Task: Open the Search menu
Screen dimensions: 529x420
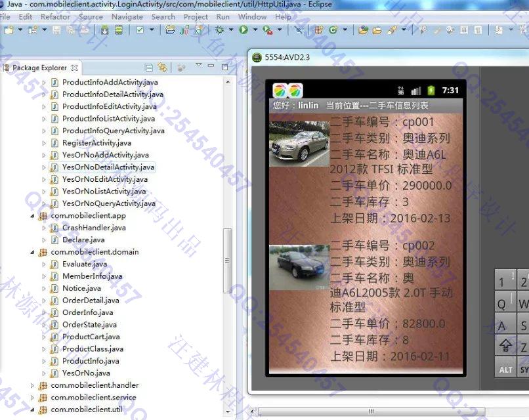Action: point(163,16)
